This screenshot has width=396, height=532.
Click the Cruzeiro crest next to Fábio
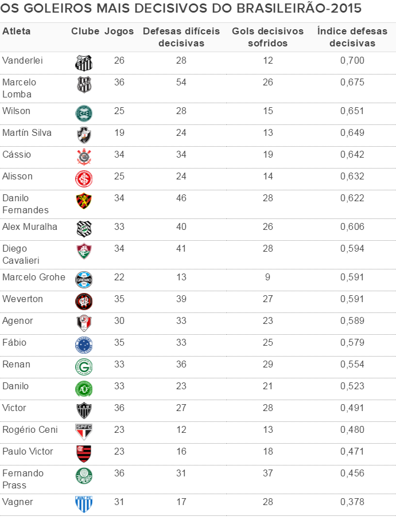coord(84,345)
